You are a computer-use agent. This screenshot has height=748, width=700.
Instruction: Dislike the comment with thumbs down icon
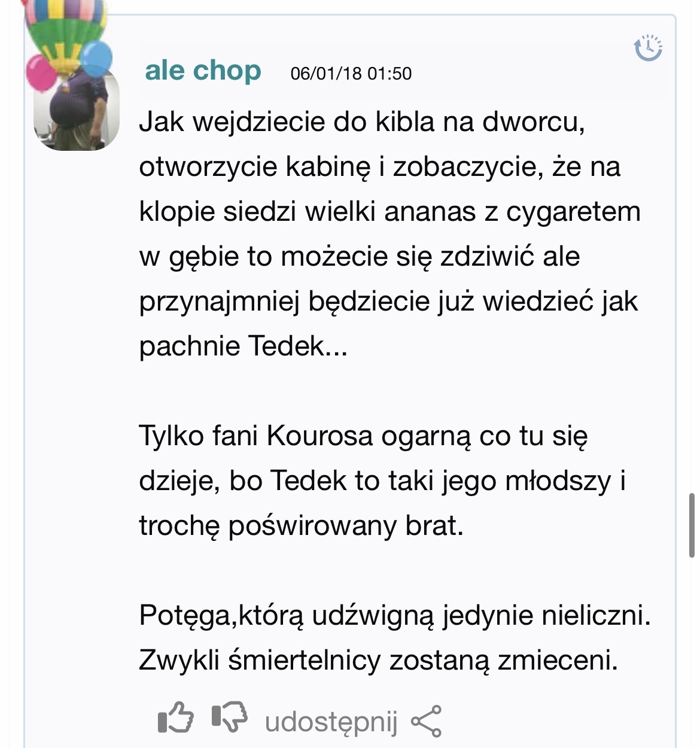[230, 716]
